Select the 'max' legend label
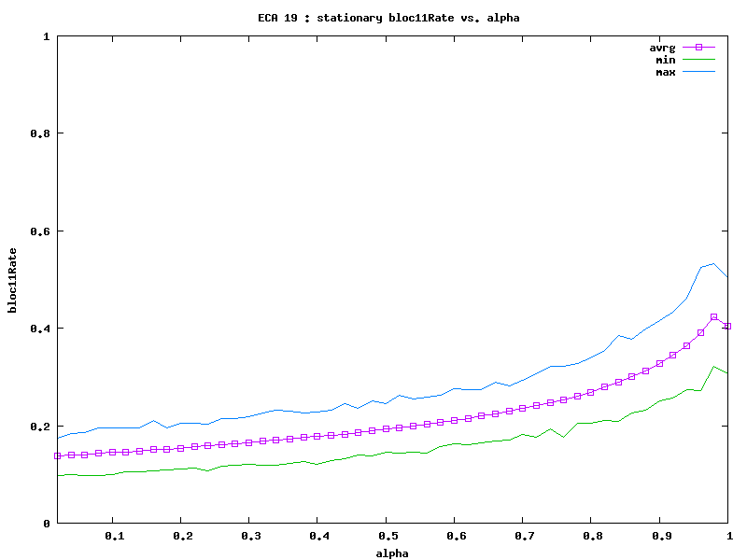Image resolution: width=747 pixels, height=560 pixels. 665,72
